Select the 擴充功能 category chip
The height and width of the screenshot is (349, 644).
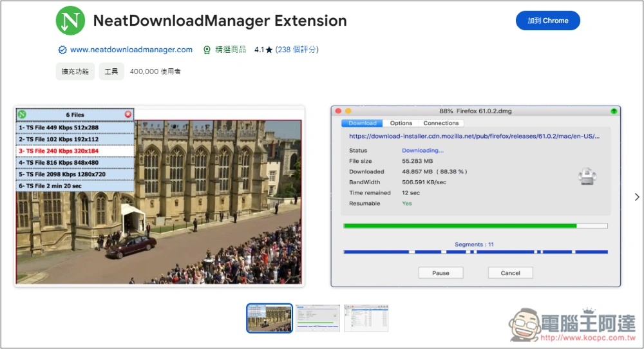pos(75,71)
